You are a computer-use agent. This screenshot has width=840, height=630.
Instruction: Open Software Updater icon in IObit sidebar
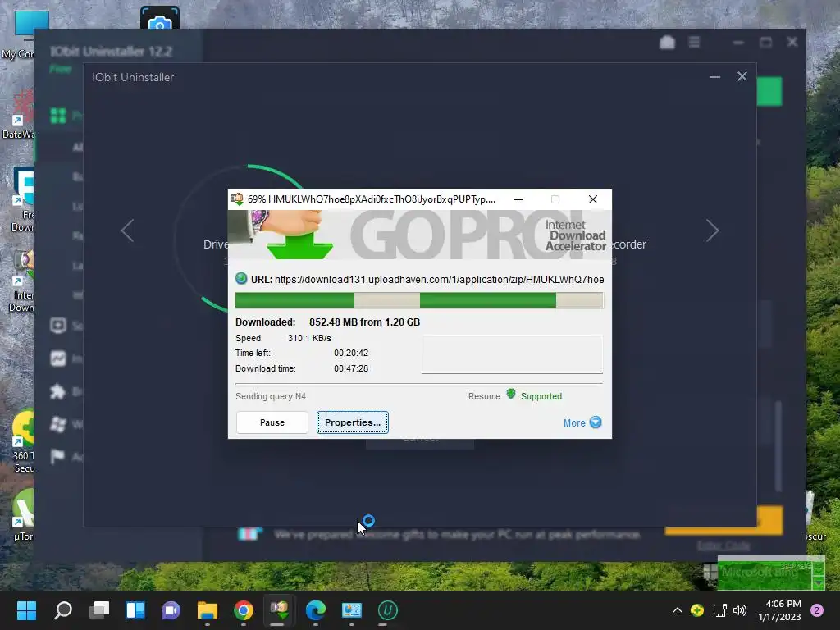tap(58, 326)
